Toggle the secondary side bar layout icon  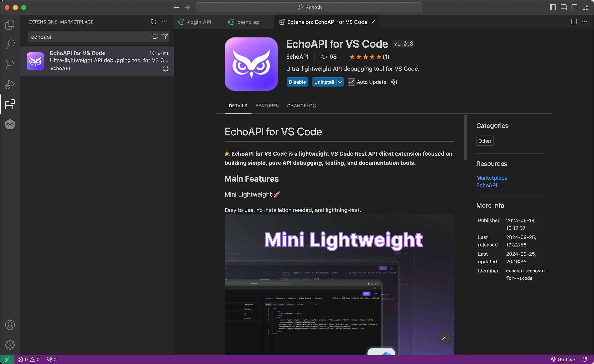pos(574,7)
